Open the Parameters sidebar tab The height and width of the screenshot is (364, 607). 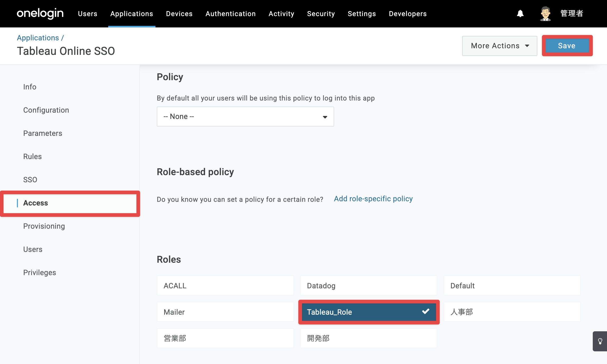point(43,133)
